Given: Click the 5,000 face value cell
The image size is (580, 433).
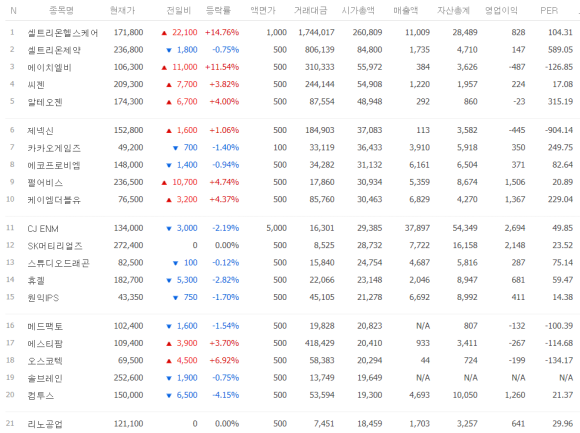Looking at the screenshot, I should point(277,228).
